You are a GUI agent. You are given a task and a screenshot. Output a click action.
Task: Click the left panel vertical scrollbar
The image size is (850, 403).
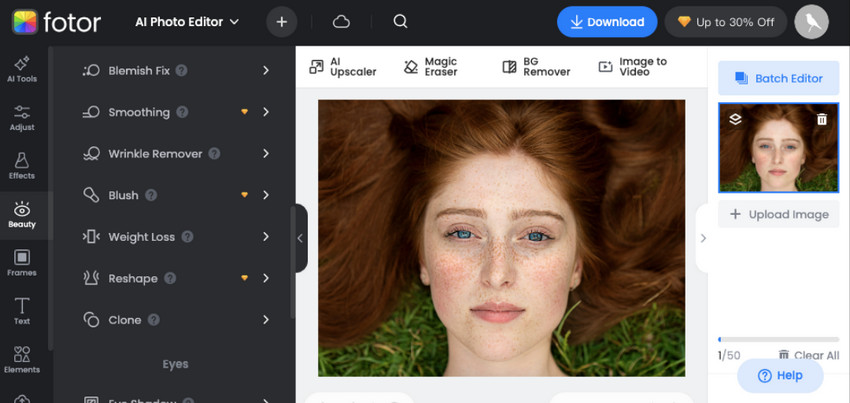pos(293,262)
